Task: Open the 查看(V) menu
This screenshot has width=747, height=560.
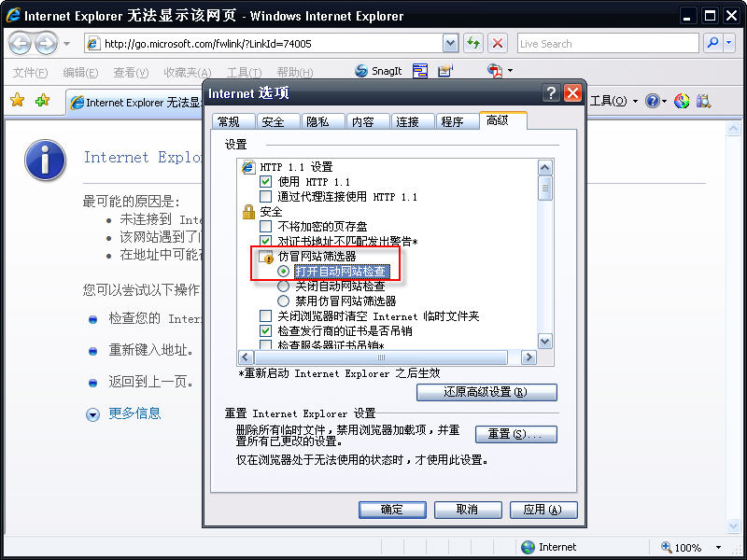Action: [x=131, y=73]
